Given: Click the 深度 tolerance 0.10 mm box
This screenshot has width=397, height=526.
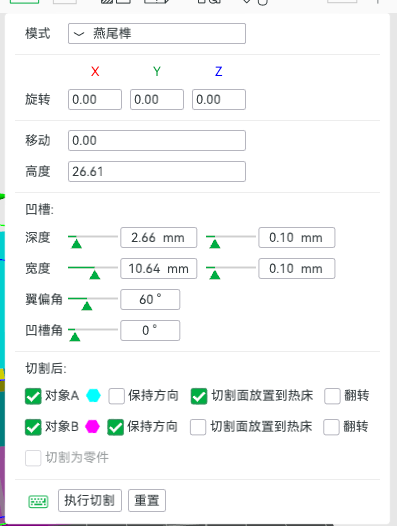Looking at the screenshot, I should point(297,238).
